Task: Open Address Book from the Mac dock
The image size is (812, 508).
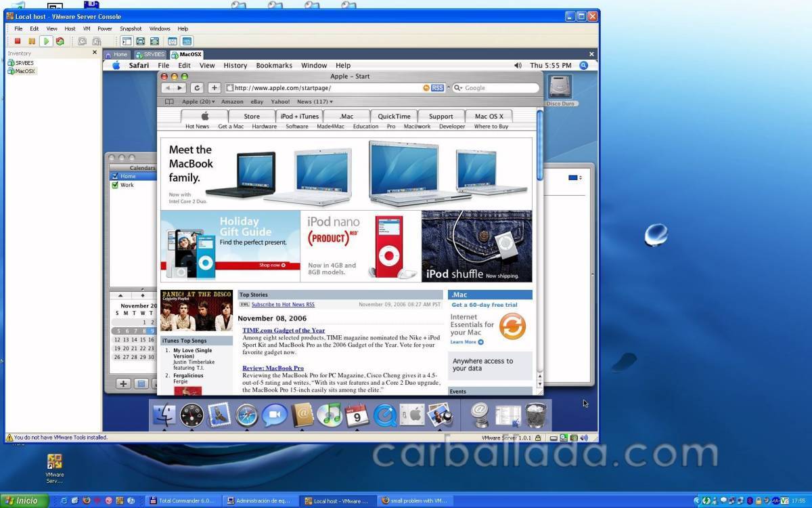Action: click(302, 415)
